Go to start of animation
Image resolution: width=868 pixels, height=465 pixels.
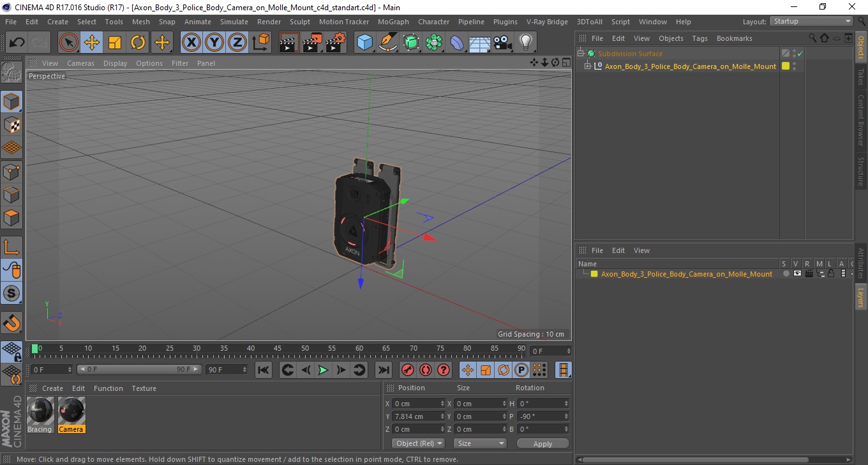(x=263, y=370)
